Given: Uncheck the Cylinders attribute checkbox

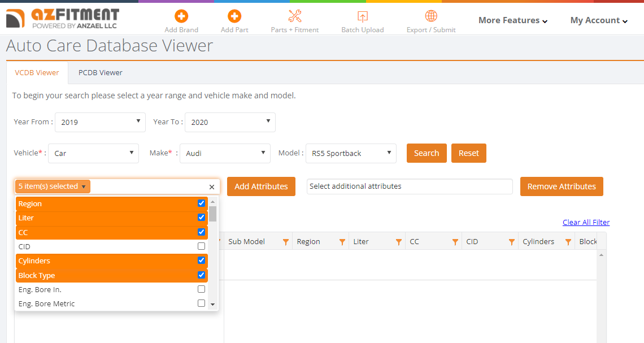Looking at the screenshot, I should (x=201, y=260).
